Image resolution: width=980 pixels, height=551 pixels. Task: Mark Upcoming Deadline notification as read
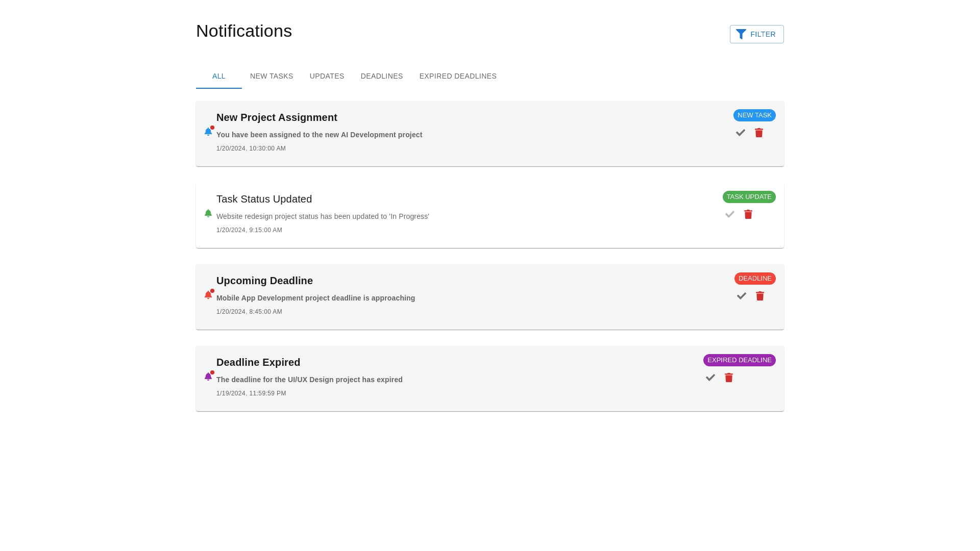(742, 296)
